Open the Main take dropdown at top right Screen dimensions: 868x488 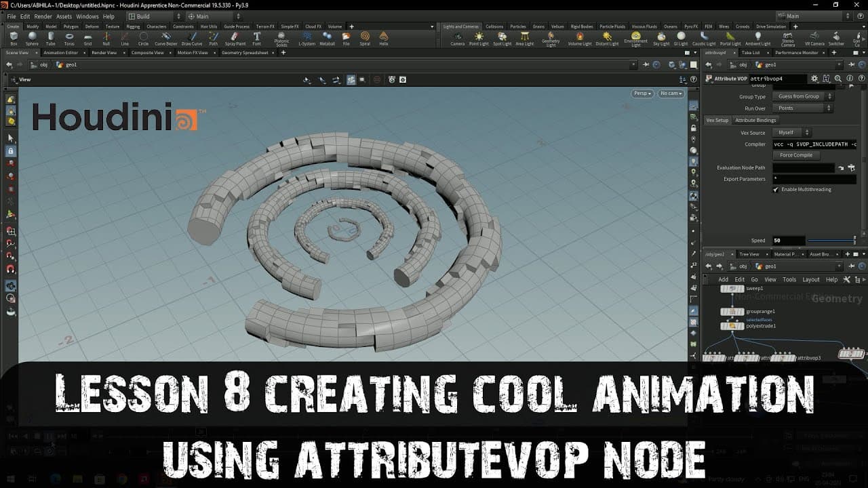(812, 16)
